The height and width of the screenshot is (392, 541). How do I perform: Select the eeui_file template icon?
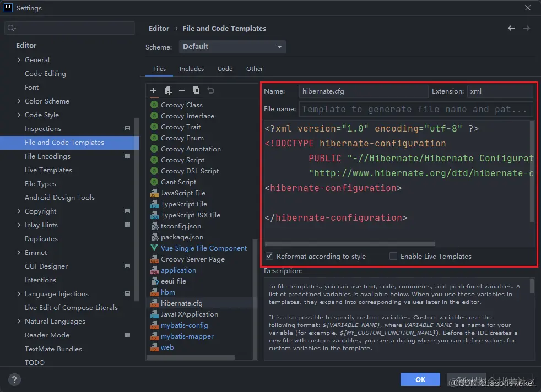(x=155, y=281)
